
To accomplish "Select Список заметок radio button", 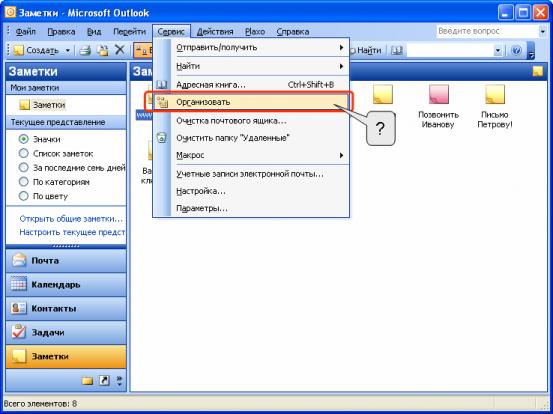I will (24, 153).
